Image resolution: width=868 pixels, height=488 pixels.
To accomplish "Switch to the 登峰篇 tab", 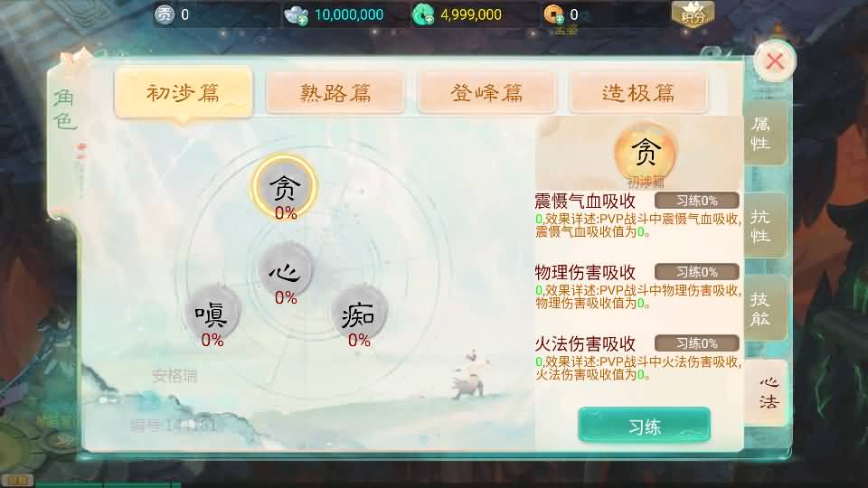I will coord(487,92).
